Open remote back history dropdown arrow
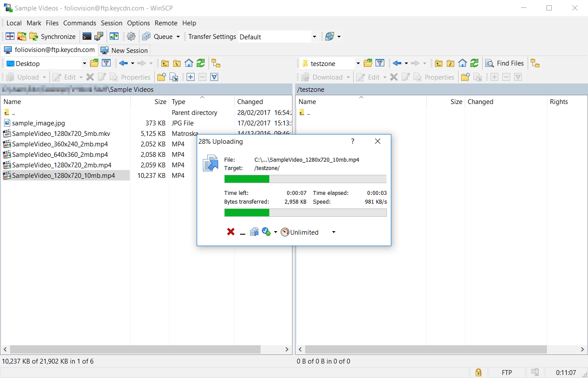The width and height of the screenshot is (588, 378). click(406, 63)
